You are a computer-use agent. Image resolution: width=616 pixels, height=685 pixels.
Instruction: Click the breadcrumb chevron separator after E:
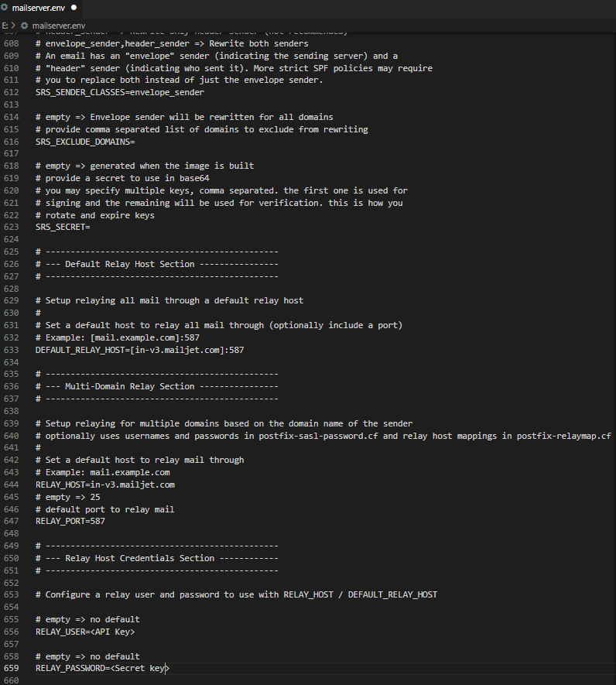14,26
